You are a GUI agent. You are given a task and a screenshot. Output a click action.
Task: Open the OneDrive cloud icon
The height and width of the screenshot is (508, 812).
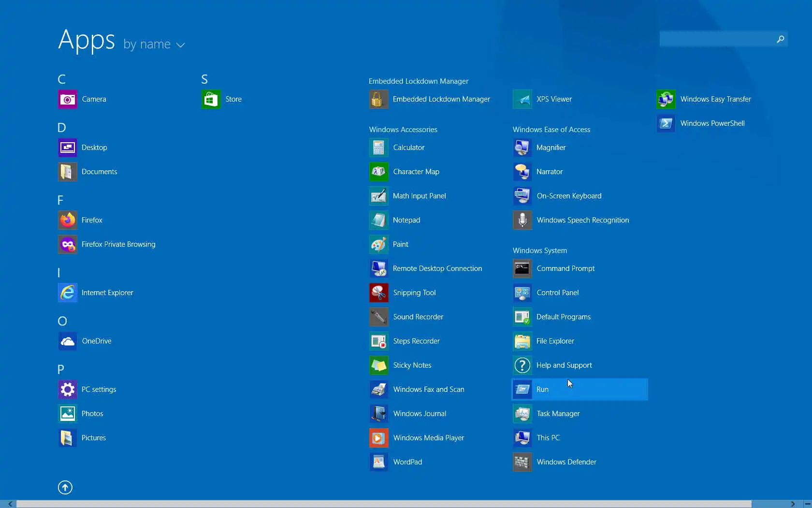point(68,341)
